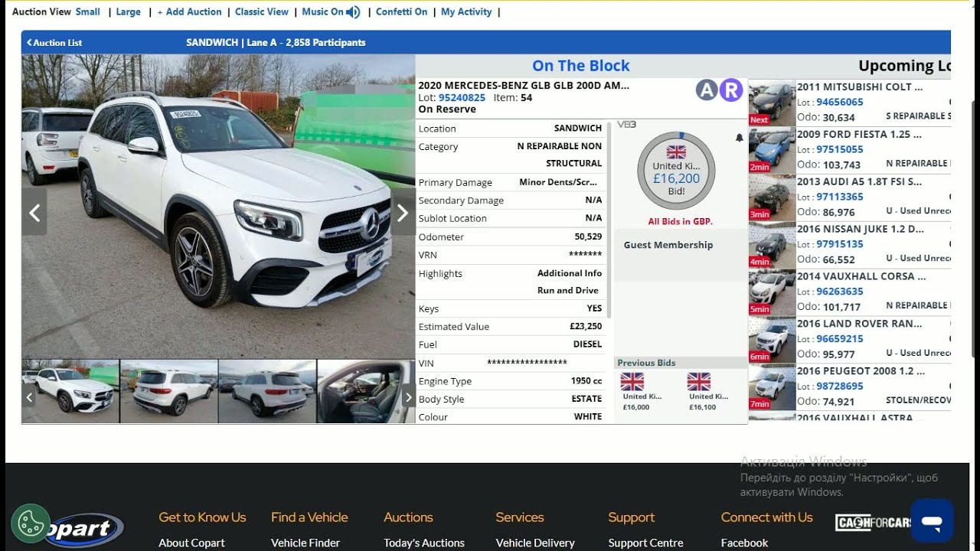Click the bell notification icon by bid

pos(740,139)
